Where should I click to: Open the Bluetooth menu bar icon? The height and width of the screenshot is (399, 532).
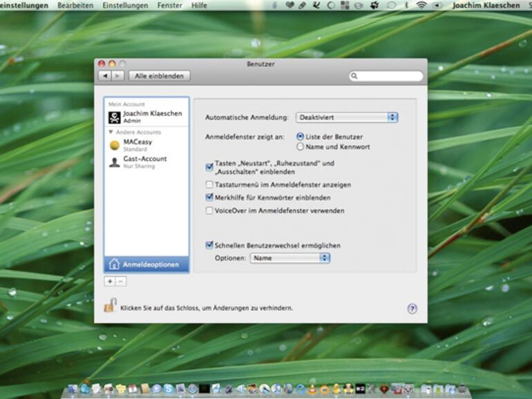coord(406,5)
